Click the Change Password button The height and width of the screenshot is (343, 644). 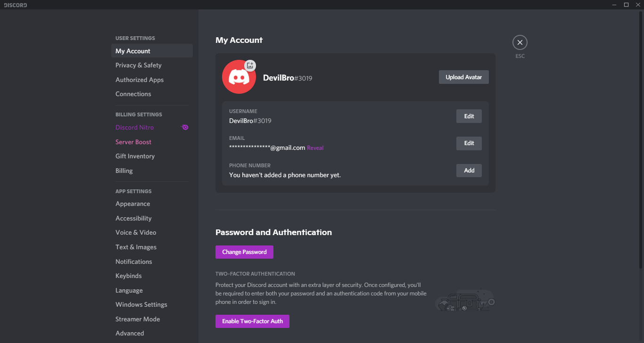pyautogui.click(x=244, y=252)
